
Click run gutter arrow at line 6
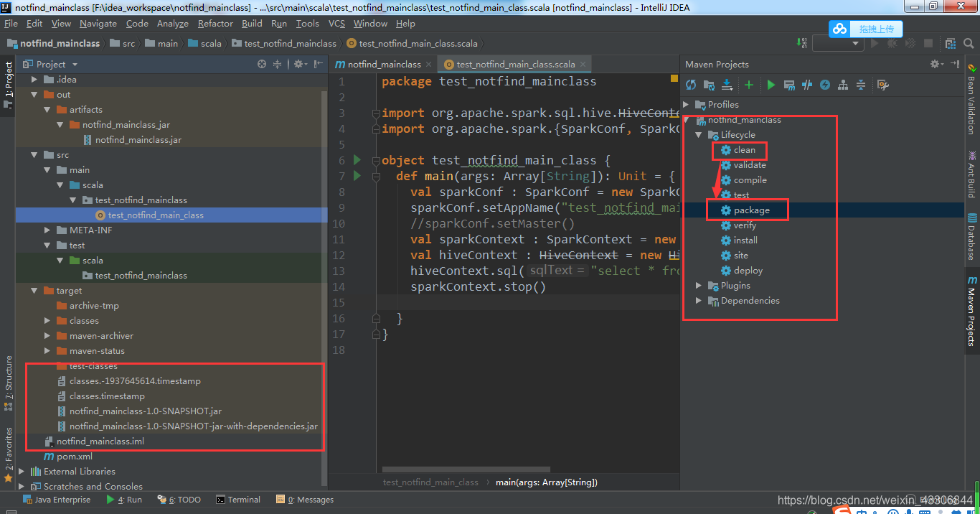point(358,160)
